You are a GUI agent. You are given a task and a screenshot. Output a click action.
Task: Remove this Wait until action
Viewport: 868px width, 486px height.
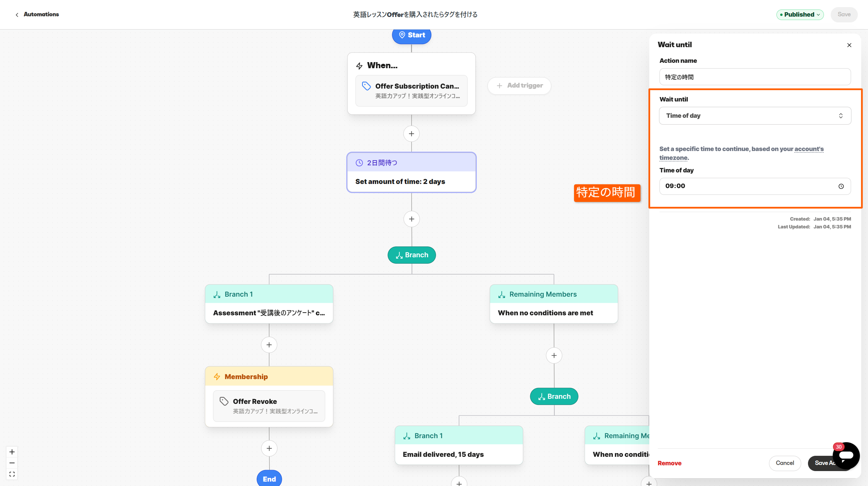pyautogui.click(x=669, y=463)
